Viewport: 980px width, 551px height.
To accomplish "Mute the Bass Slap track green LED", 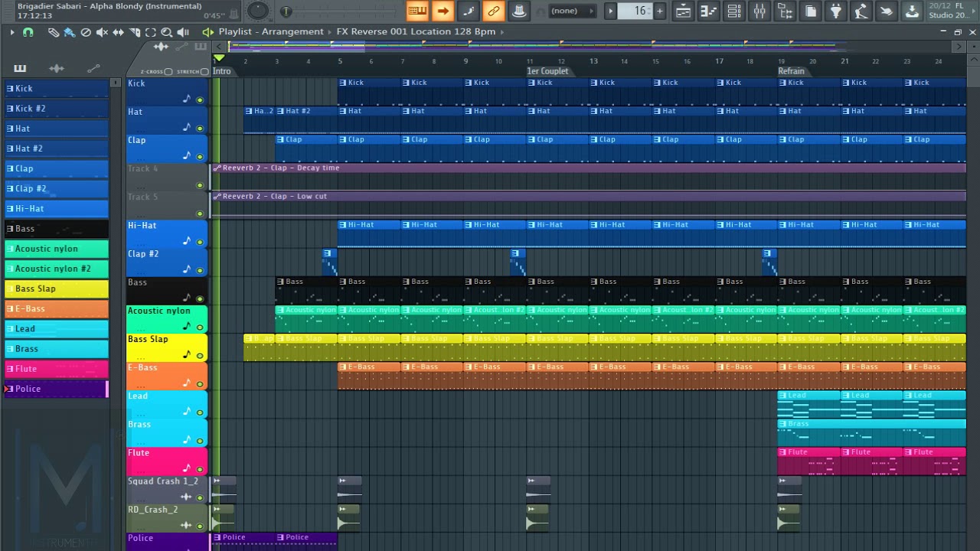I will [x=200, y=356].
